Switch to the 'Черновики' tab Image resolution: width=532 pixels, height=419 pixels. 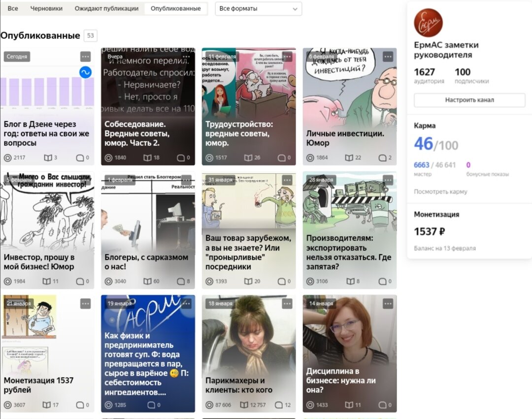pyautogui.click(x=46, y=8)
